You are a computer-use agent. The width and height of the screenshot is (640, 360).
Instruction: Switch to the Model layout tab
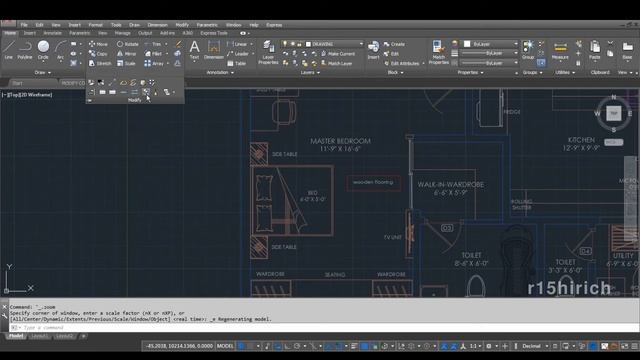point(16,336)
